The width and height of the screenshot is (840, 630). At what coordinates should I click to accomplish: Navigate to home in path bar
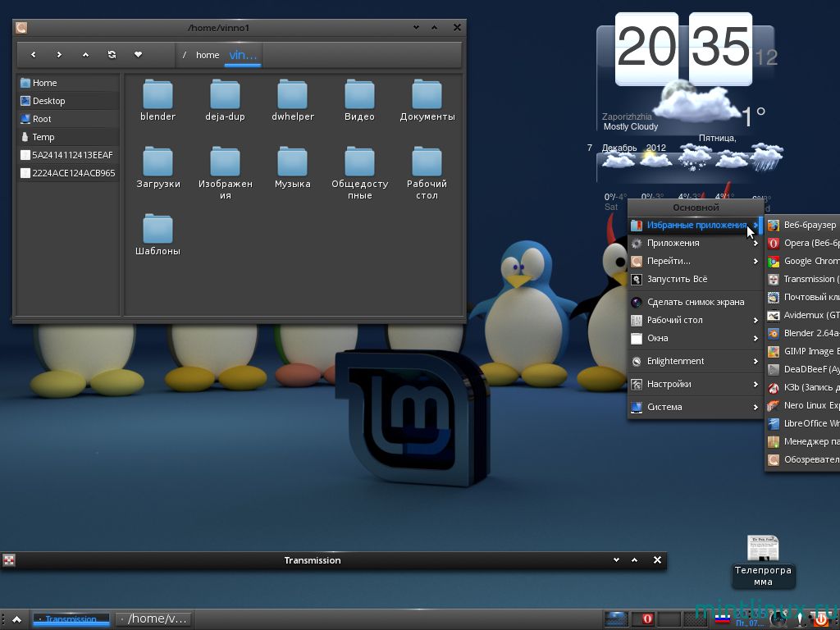click(208, 55)
